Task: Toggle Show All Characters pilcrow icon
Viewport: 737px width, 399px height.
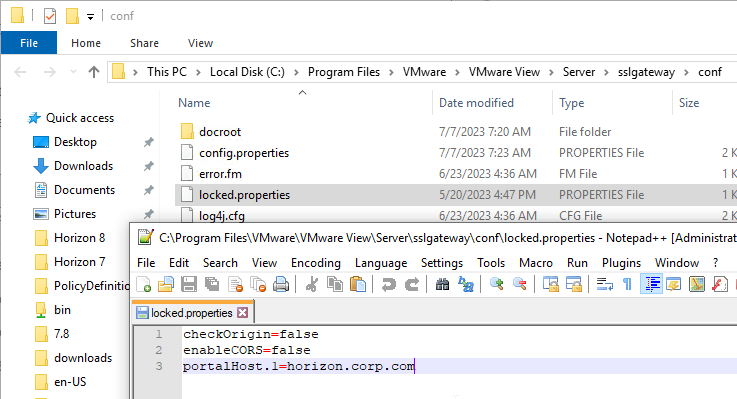Action: (x=627, y=285)
